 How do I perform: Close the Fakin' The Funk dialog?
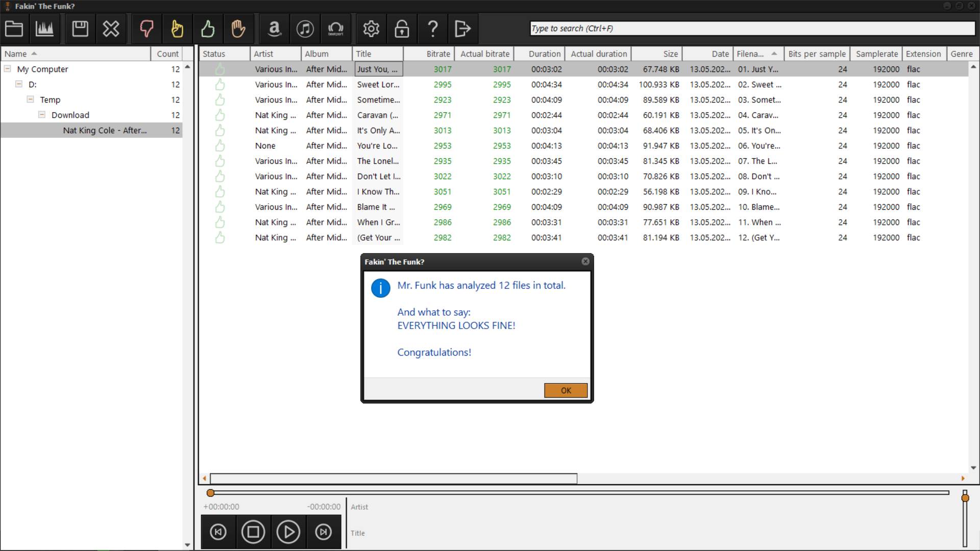pos(585,261)
